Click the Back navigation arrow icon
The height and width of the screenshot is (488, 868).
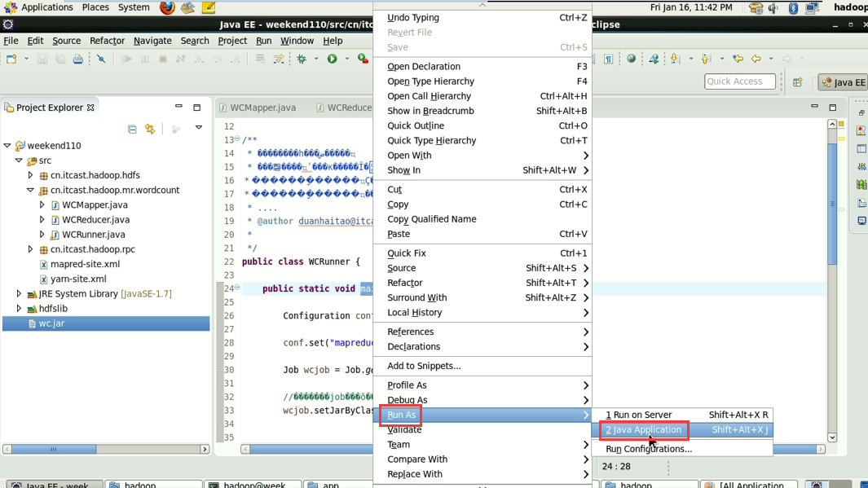[x=756, y=59]
